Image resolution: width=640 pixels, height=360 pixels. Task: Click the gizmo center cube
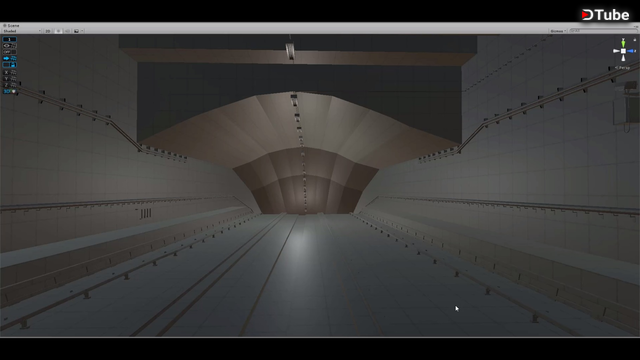click(623, 51)
